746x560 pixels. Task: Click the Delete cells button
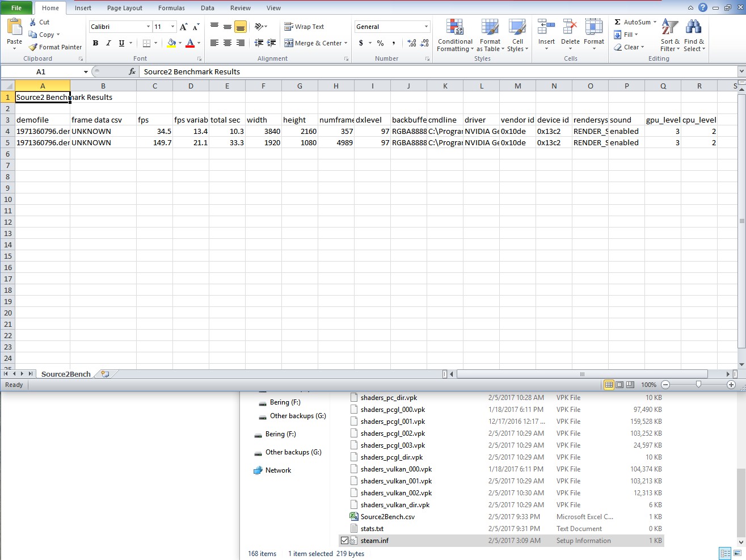[x=570, y=35]
